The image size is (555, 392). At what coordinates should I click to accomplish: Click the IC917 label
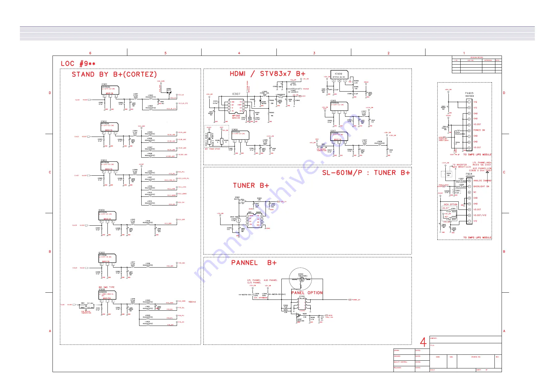point(333,131)
